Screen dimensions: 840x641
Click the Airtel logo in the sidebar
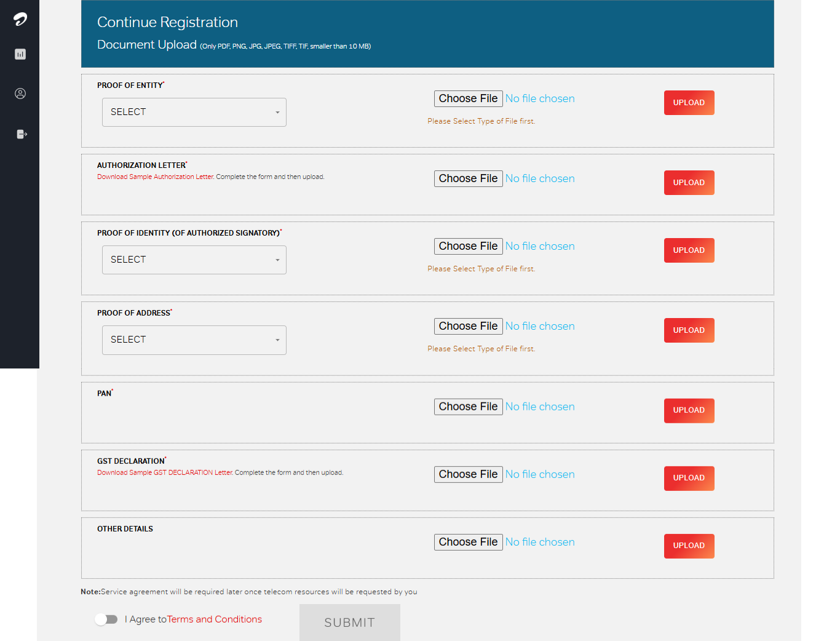pos(20,18)
